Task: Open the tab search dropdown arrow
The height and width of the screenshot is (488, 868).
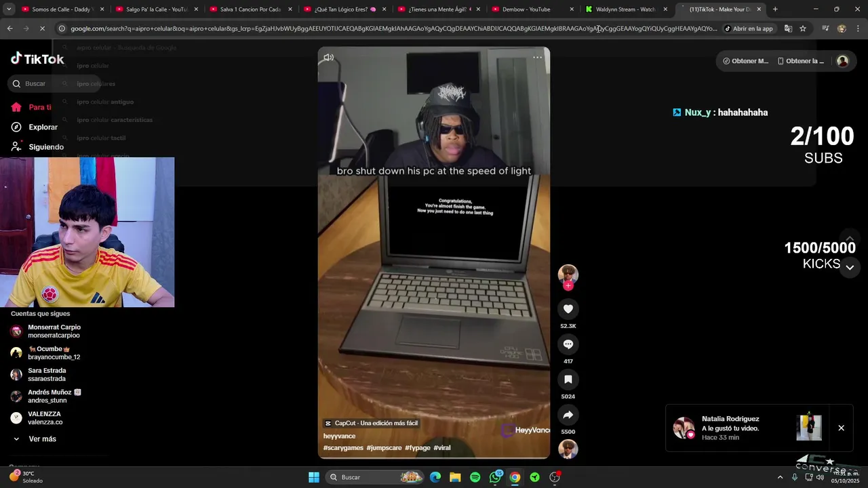Action: point(8,9)
